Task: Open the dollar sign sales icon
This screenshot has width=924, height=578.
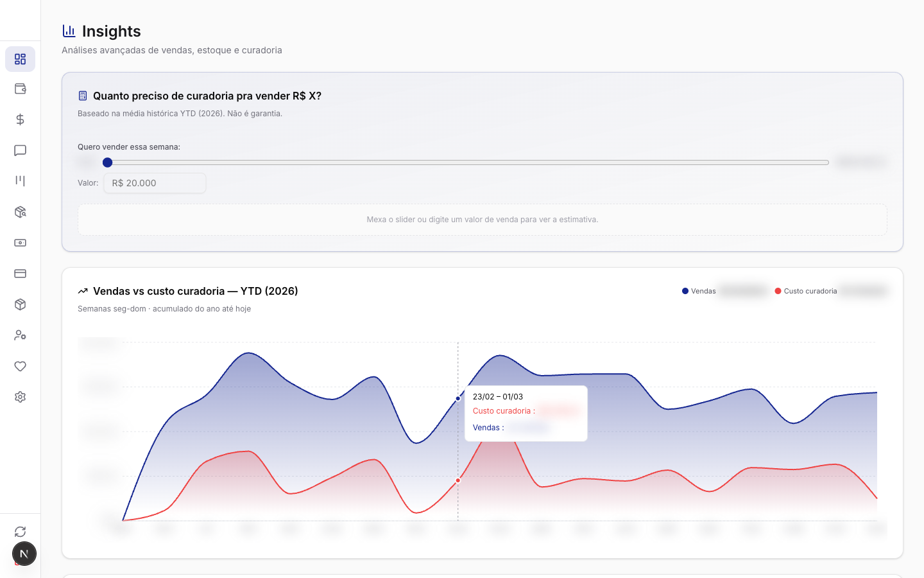Action: coord(20,119)
